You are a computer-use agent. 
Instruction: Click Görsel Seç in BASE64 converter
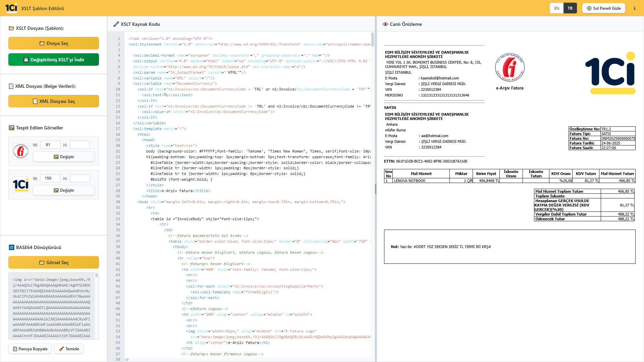pyautogui.click(x=54, y=262)
